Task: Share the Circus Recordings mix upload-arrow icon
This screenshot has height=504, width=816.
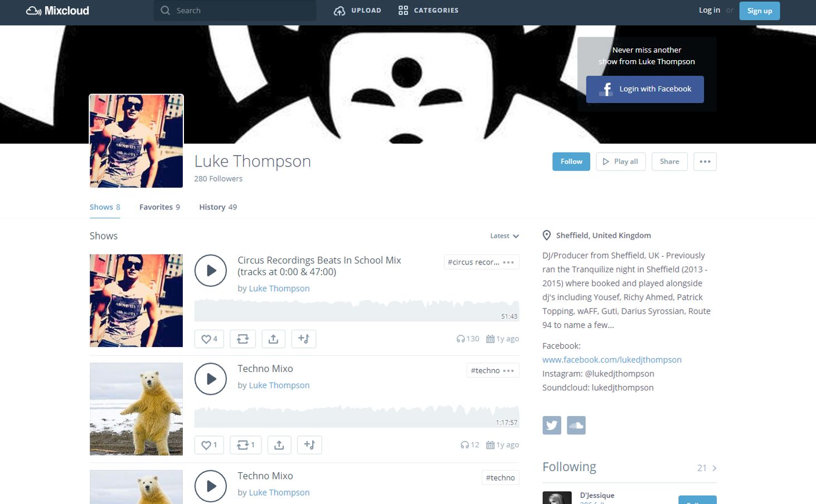Action: pyautogui.click(x=273, y=339)
